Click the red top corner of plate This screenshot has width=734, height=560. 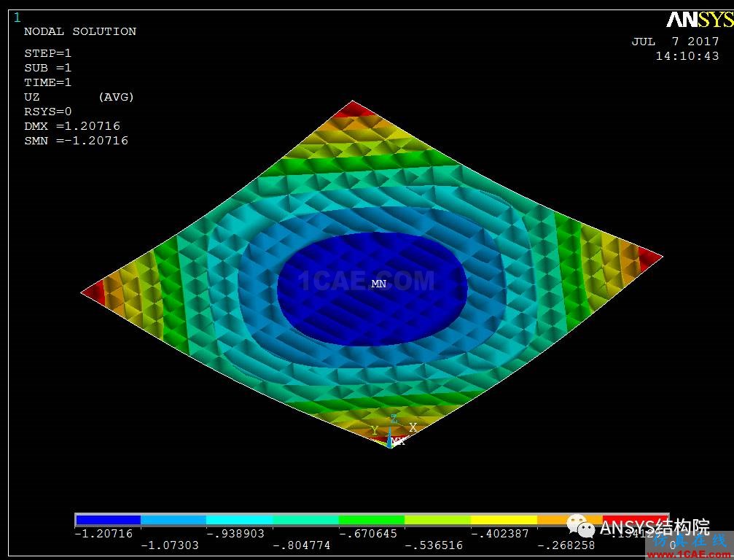pyautogui.click(x=353, y=109)
